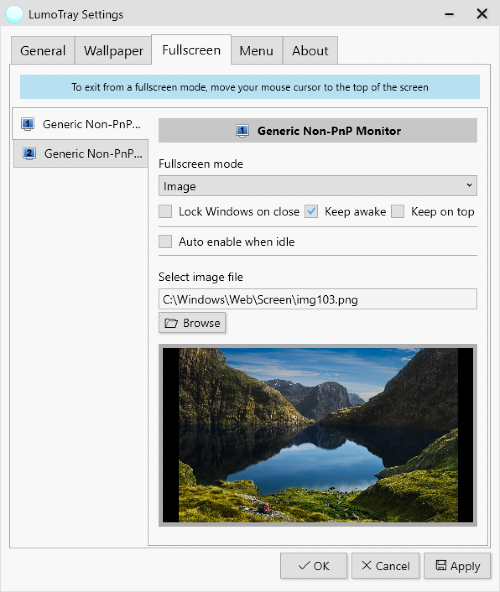Image resolution: width=500 pixels, height=592 pixels.
Task: Click the folder icon on the Browse button
Action: point(171,323)
